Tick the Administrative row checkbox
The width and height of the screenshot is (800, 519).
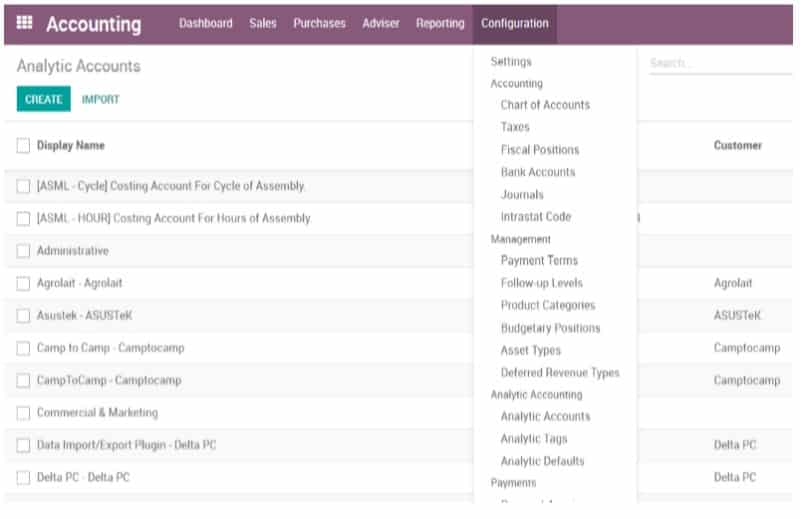click(23, 251)
